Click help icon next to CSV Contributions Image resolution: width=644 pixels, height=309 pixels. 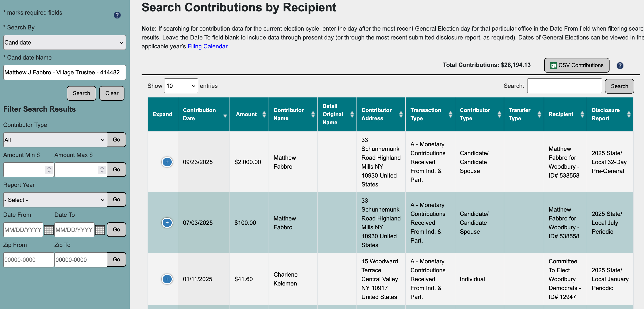coord(620,65)
